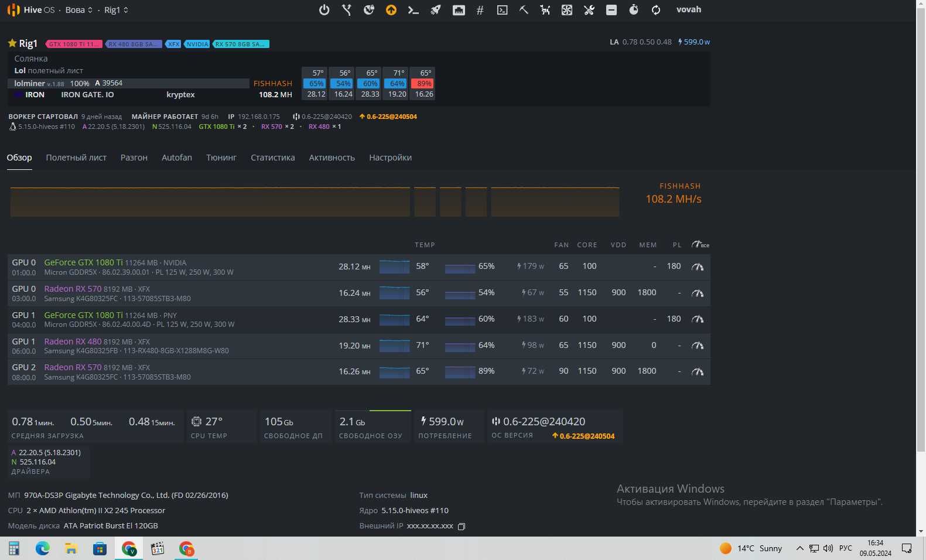The height and width of the screenshot is (560, 926).
Task: Click Radeon RX 480 GPU name
Action: point(73,341)
